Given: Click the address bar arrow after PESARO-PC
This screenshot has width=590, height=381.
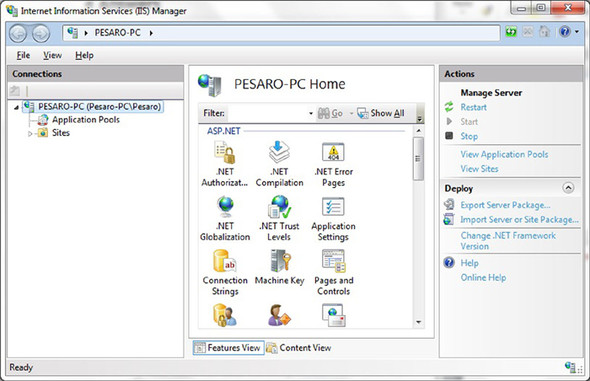Looking at the screenshot, I should (151, 33).
